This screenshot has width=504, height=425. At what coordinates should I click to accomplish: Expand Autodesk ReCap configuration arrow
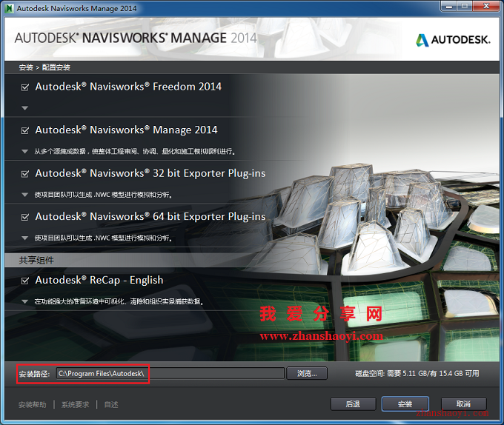(x=24, y=301)
